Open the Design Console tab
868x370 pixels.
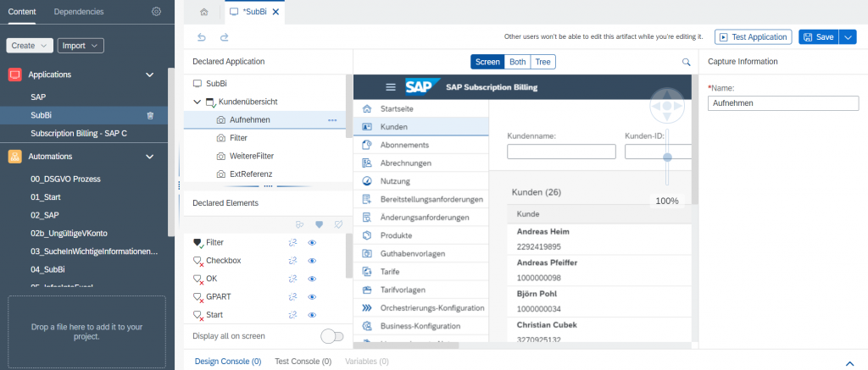point(228,362)
